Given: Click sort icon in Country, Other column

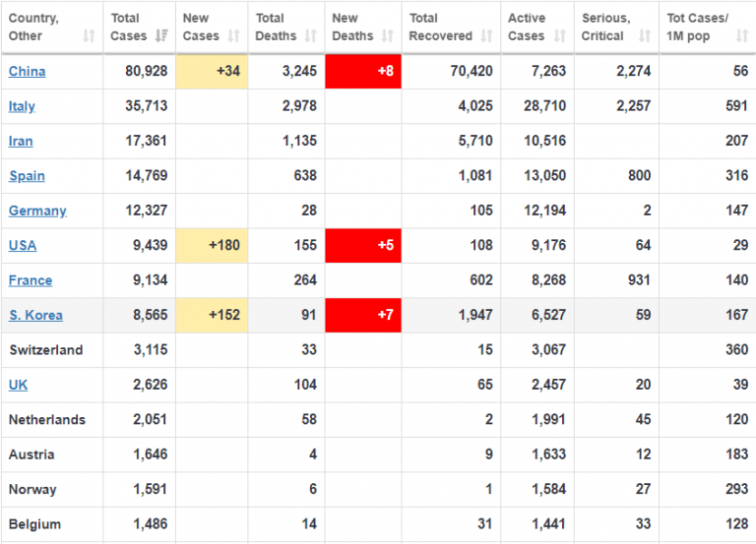Looking at the screenshot, I should pyautogui.click(x=89, y=36).
